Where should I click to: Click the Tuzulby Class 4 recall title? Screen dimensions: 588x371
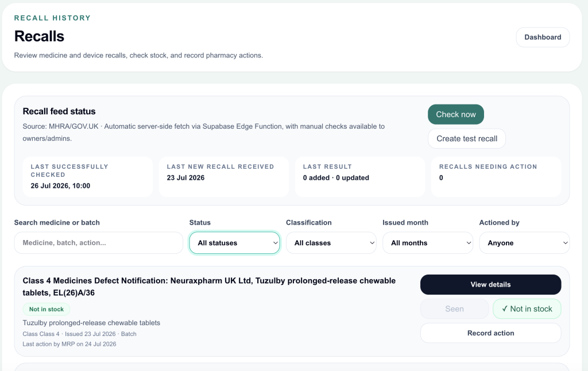(209, 287)
